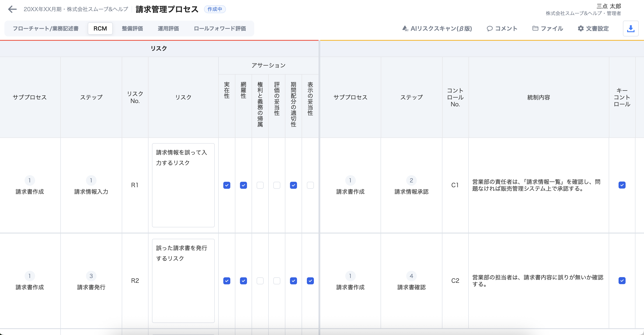
Task: Open the コメント panel
Action: [502, 28]
